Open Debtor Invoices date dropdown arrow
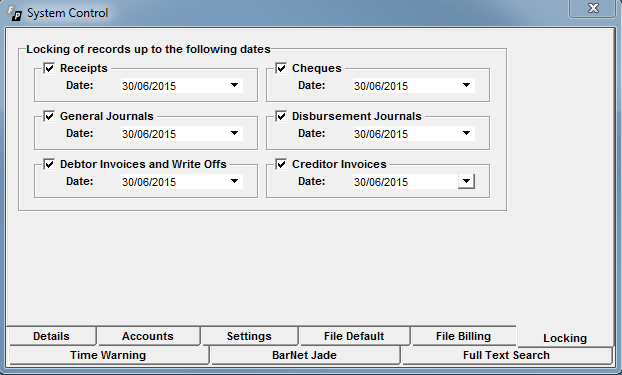Image resolution: width=622 pixels, height=375 pixels. (234, 181)
